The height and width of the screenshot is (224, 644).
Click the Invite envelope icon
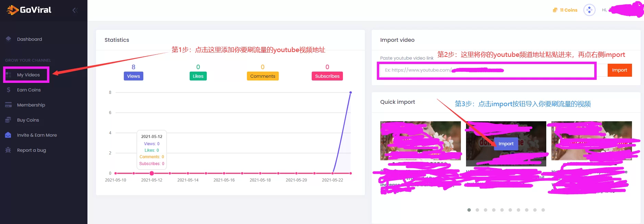point(9,135)
